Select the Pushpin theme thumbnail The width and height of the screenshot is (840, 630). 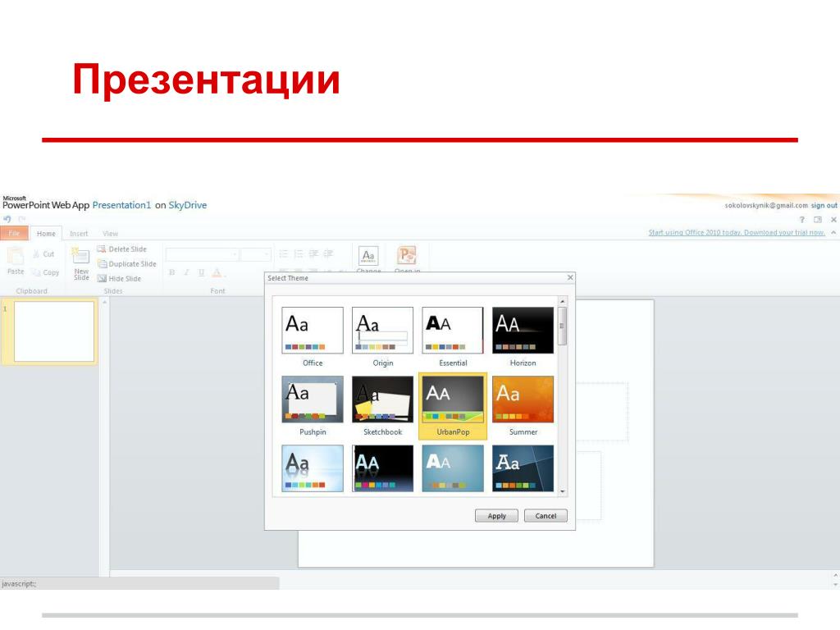(x=313, y=399)
